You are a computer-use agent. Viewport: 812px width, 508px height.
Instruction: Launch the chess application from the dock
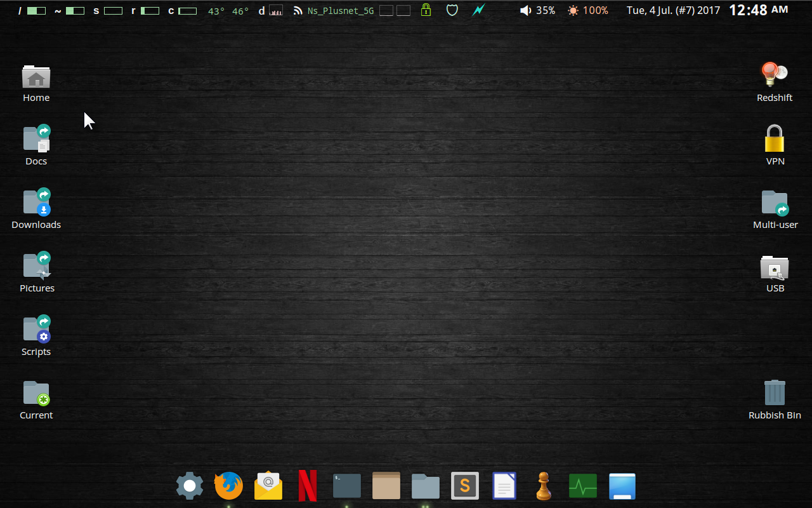pyautogui.click(x=544, y=486)
